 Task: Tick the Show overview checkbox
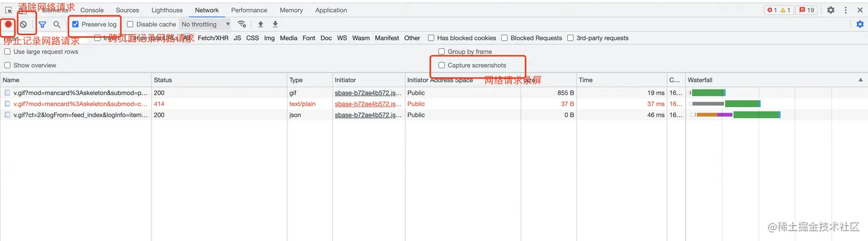(7, 65)
